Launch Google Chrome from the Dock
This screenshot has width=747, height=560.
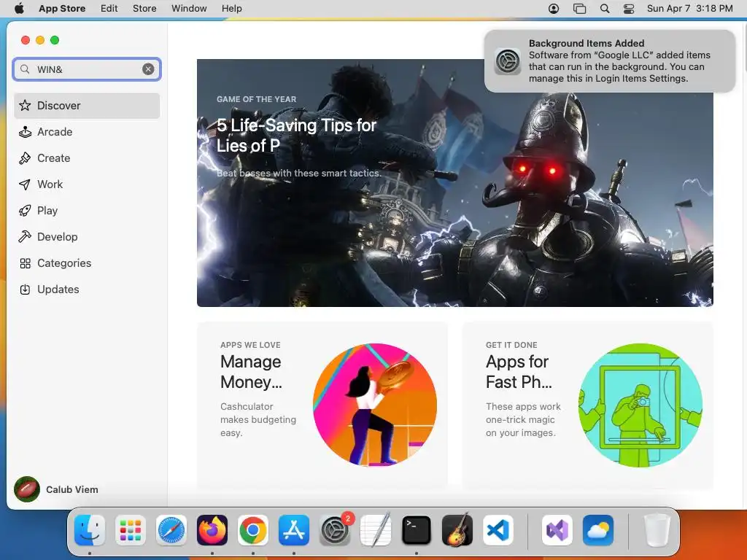click(x=253, y=530)
